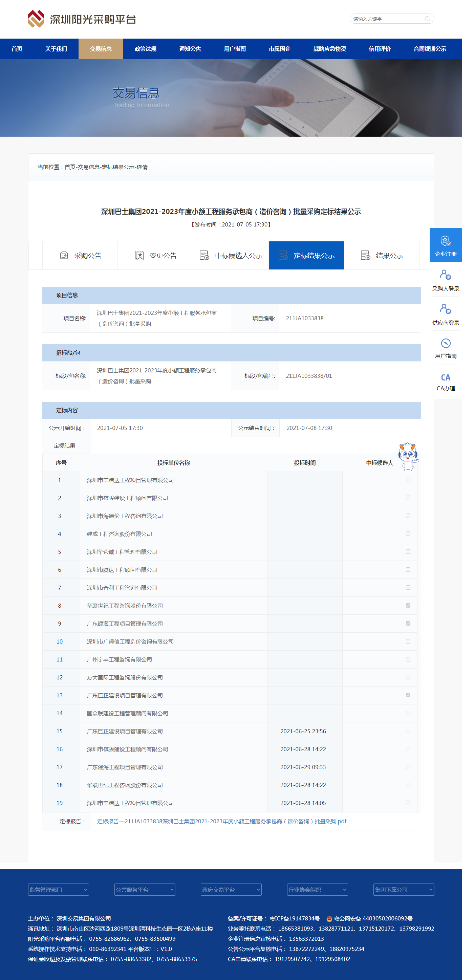
Task: Click the Shenzhen Sunshine Procurement Platform logo
Action: click(82, 19)
